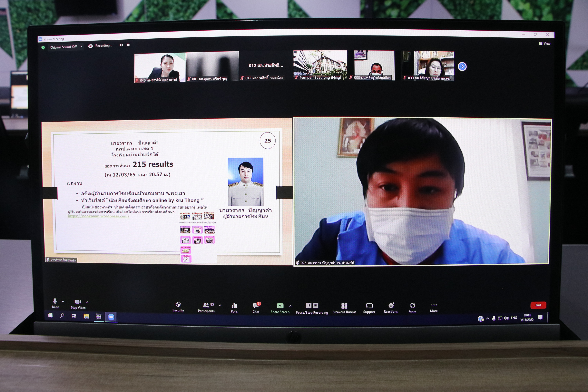Expand video options arrow beside Stop Video
The width and height of the screenshot is (588, 392).
[87, 302]
